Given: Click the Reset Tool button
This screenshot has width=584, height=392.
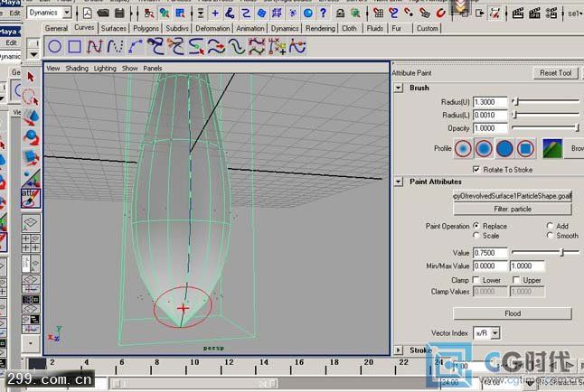Looking at the screenshot, I should tap(555, 73).
